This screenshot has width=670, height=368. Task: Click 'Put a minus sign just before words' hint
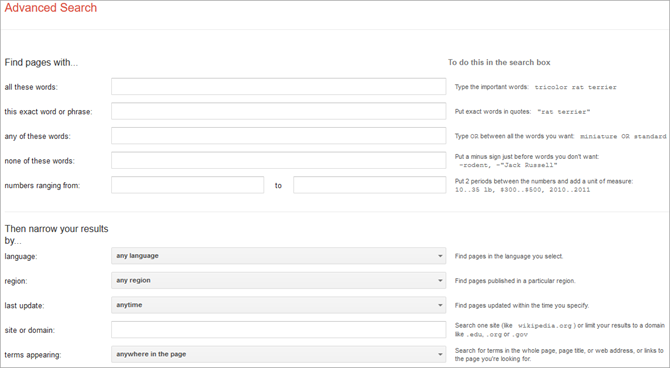(527, 157)
